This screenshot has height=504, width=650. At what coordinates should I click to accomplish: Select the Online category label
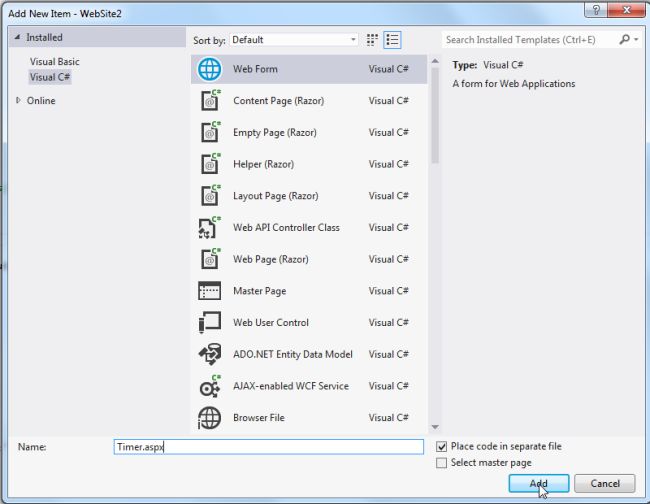[x=41, y=100]
